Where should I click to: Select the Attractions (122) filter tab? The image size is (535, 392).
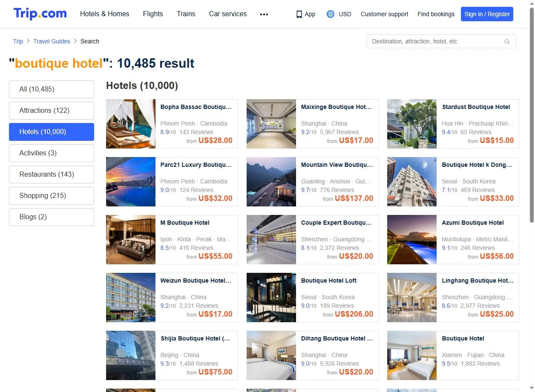tap(52, 111)
